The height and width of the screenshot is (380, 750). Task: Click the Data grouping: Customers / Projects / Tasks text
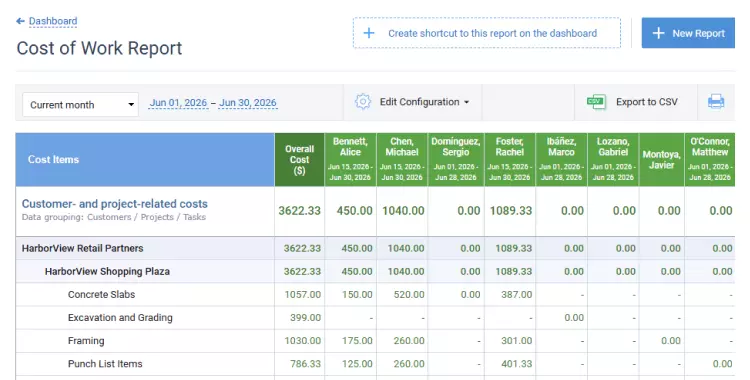(114, 217)
